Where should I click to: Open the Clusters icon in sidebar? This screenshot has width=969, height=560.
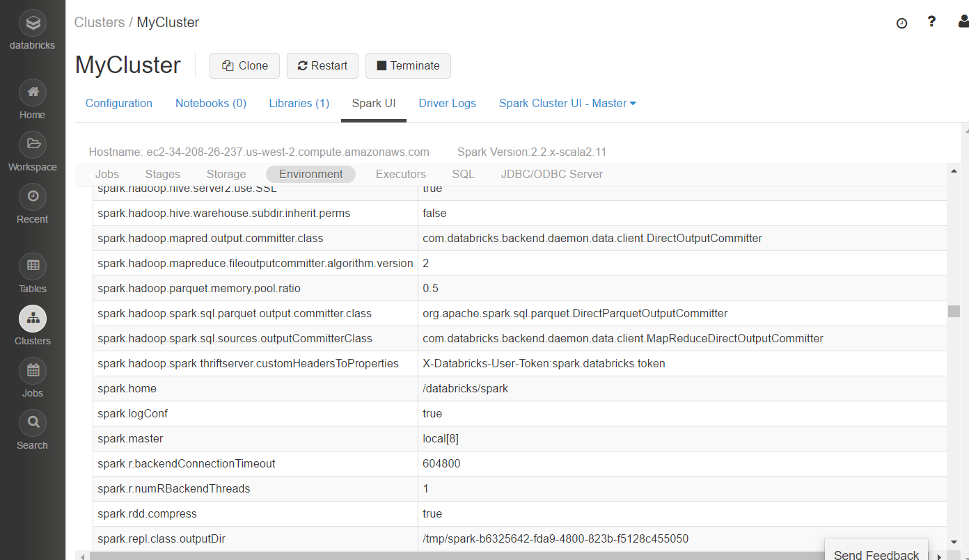tap(33, 319)
